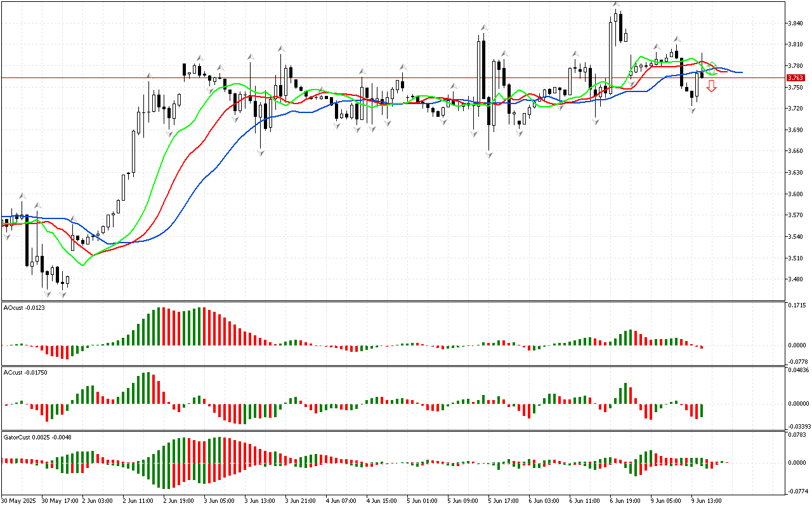
Task: Select the fractal arrow above the highest candle
Action: point(616,5)
